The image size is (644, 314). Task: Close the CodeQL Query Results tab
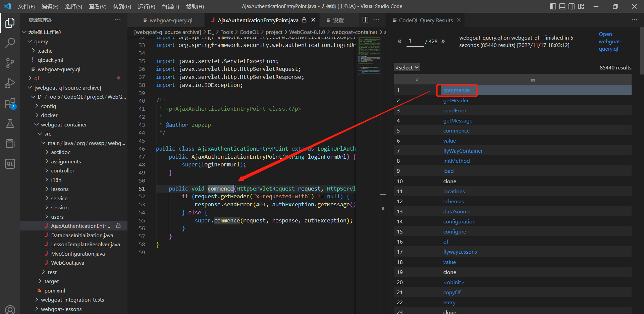[459, 20]
